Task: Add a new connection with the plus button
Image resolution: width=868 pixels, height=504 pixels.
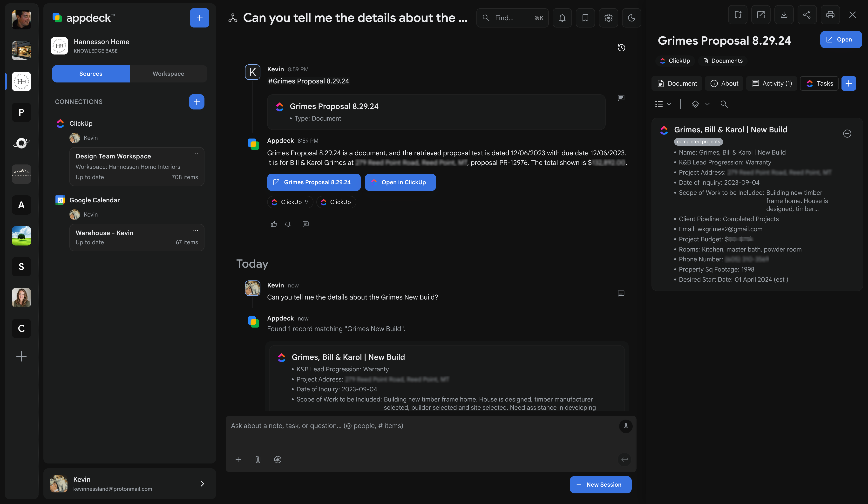Action: pyautogui.click(x=197, y=102)
